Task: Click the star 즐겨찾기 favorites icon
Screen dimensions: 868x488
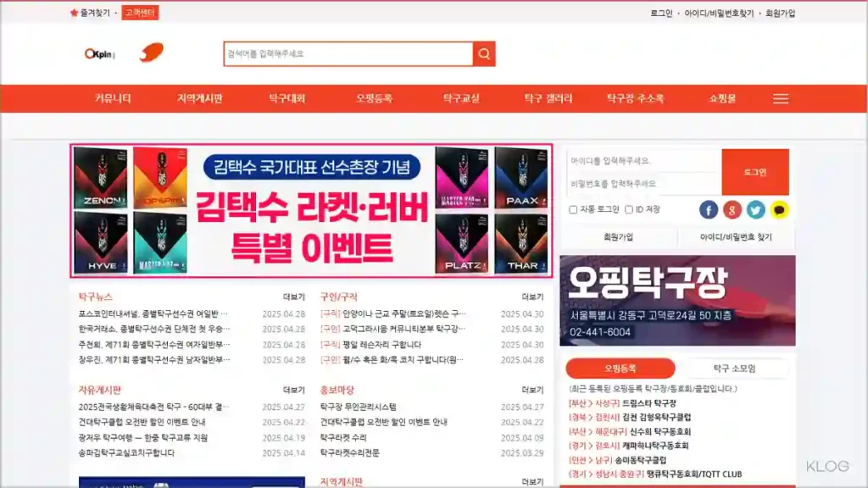Action: pyautogui.click(x=75, y=13)
